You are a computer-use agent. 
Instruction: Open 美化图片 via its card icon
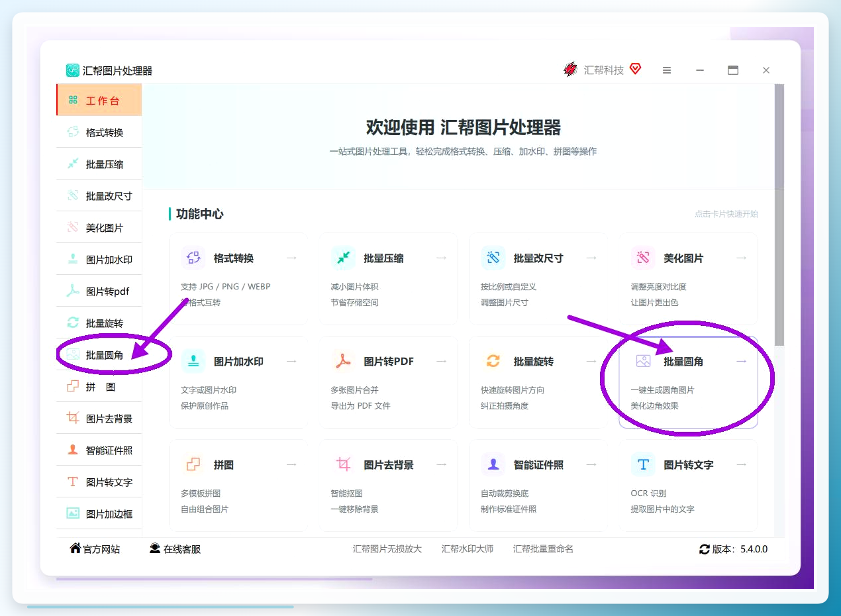[643, 258]
